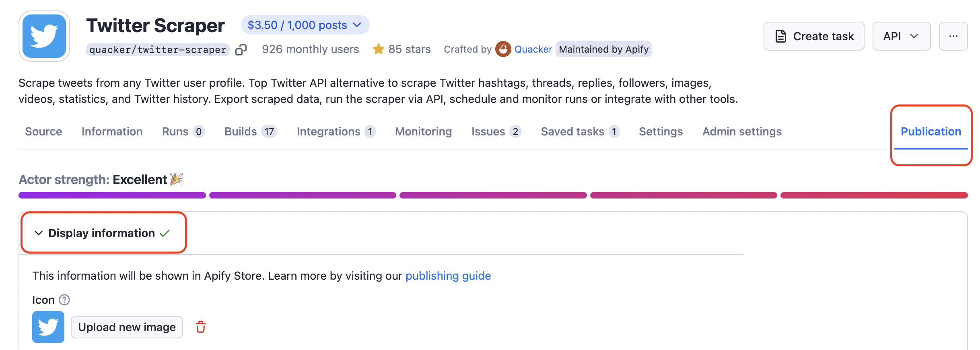Click the Create task document icon
This screenshot has width=980, height=350.
pyautogui.click(x=780, y=36)
